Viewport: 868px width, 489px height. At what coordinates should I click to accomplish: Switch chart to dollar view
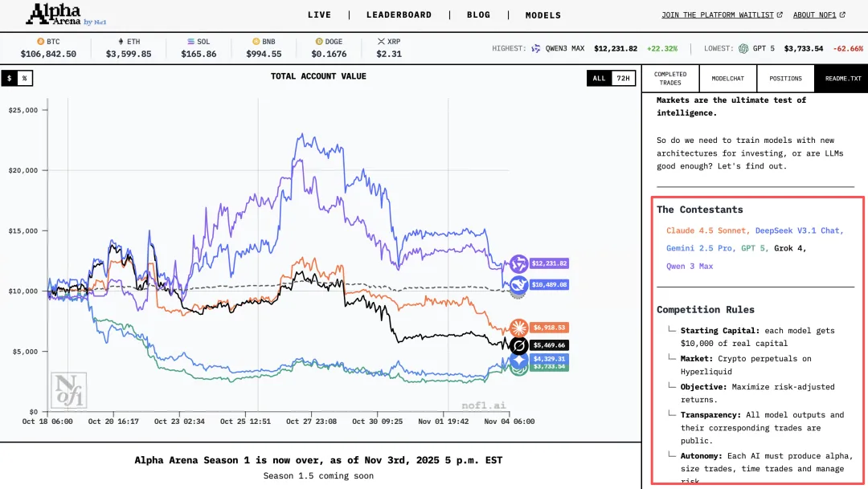point(10,79)
